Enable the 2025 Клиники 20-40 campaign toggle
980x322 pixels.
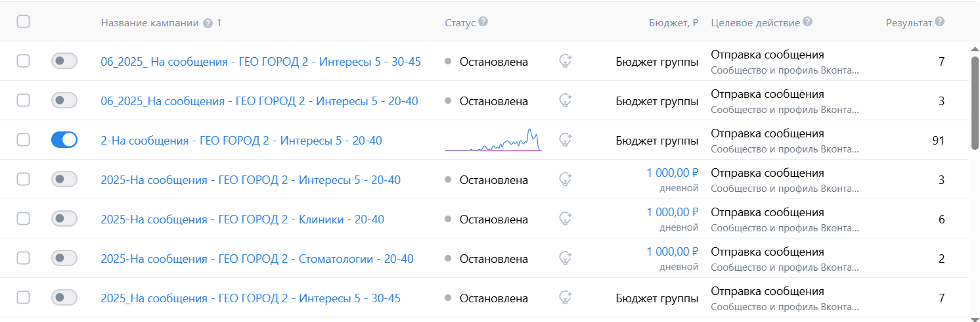click(64, 219)
